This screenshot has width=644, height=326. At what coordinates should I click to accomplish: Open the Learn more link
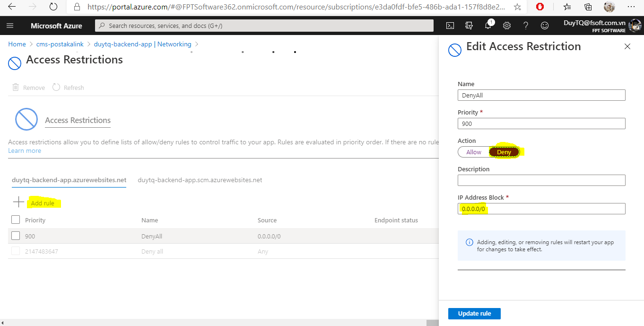point(25,150)
